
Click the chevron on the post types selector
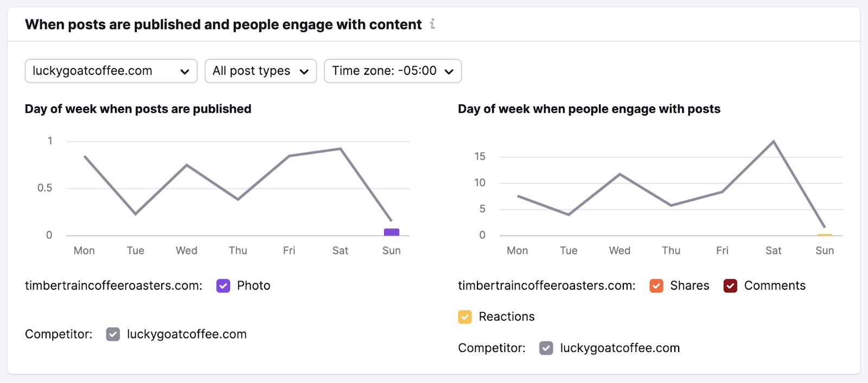point(305,71)
